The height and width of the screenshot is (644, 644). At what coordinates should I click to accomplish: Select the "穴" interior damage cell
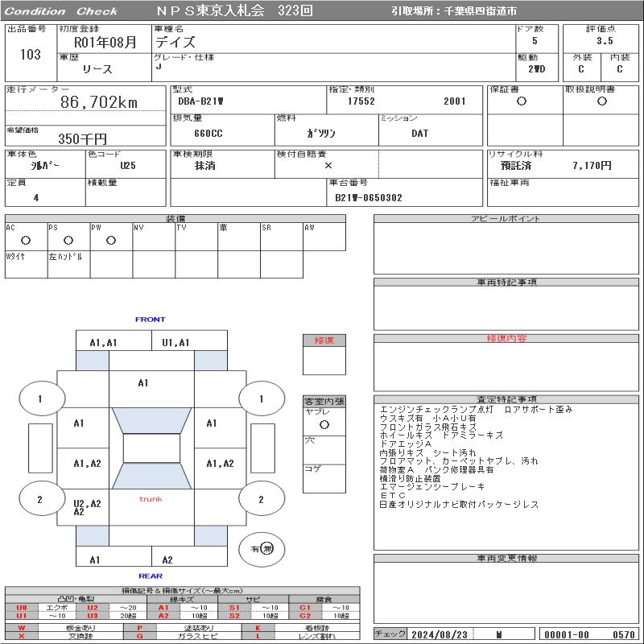tap(324, 450)
